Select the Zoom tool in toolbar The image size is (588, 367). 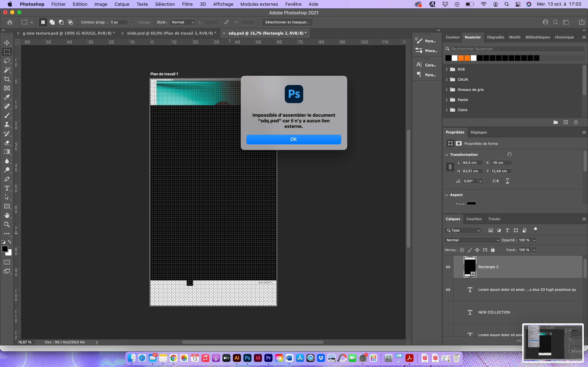click(x=7, y=225)
